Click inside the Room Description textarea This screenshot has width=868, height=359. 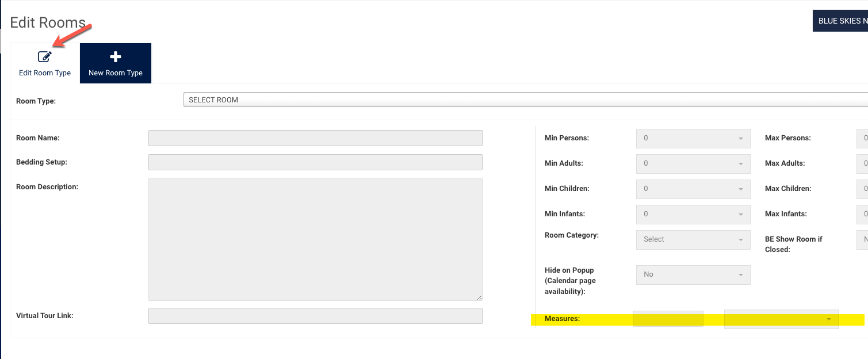[x=315, y=239]
